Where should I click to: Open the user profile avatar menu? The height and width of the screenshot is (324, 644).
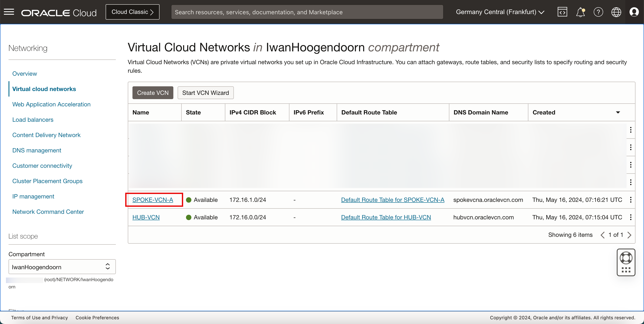click(634, 12)
